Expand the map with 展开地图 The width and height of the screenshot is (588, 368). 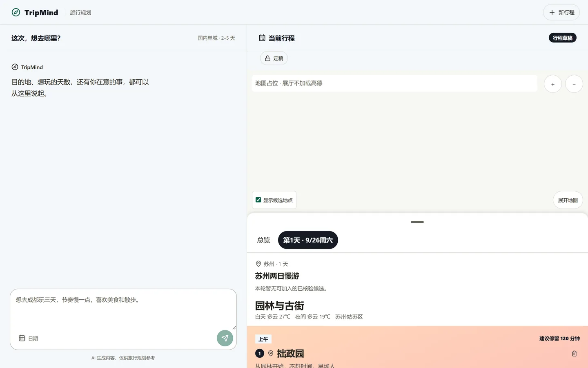[568, 200]
